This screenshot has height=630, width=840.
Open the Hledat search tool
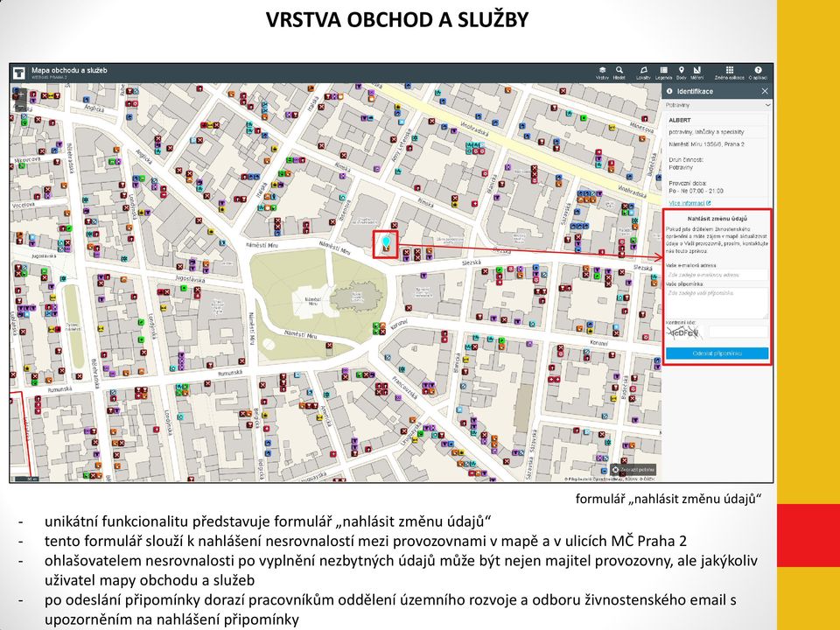[619, 73]
